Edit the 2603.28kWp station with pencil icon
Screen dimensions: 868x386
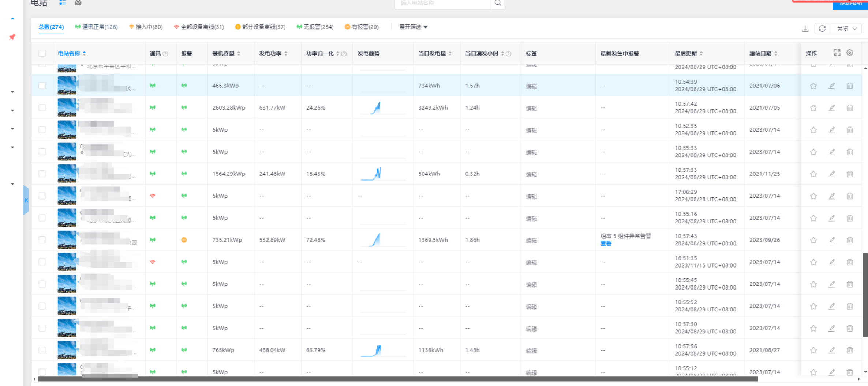832,108
